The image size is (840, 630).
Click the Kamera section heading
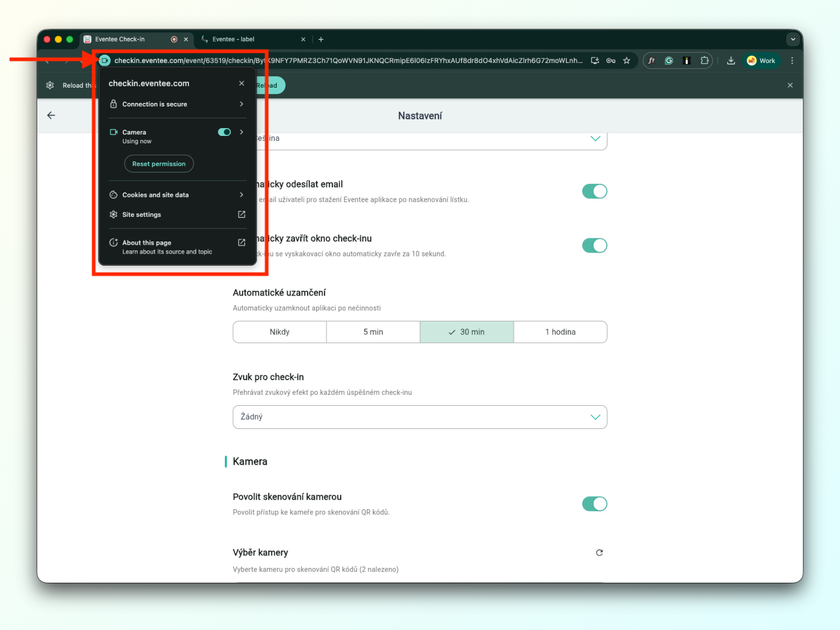point(250,461)
